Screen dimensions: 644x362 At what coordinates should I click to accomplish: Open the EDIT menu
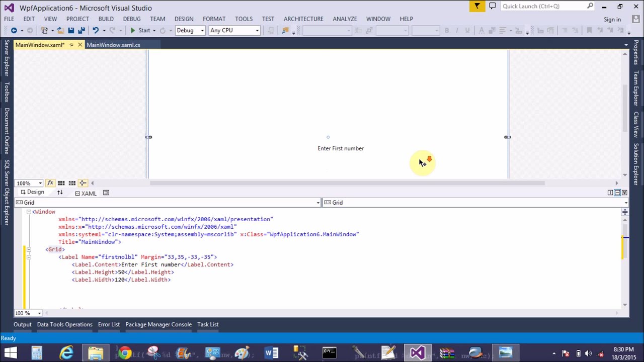coord(29,19)
